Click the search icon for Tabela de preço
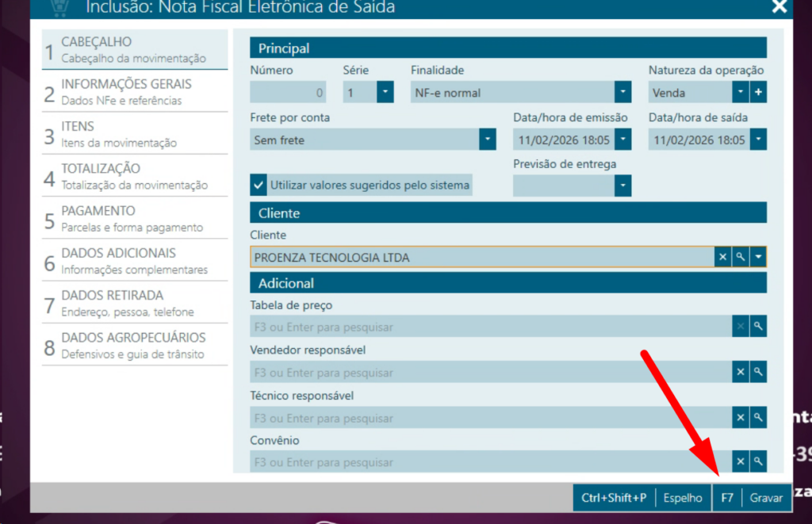The image size is (812, 524). click(758, 327)
